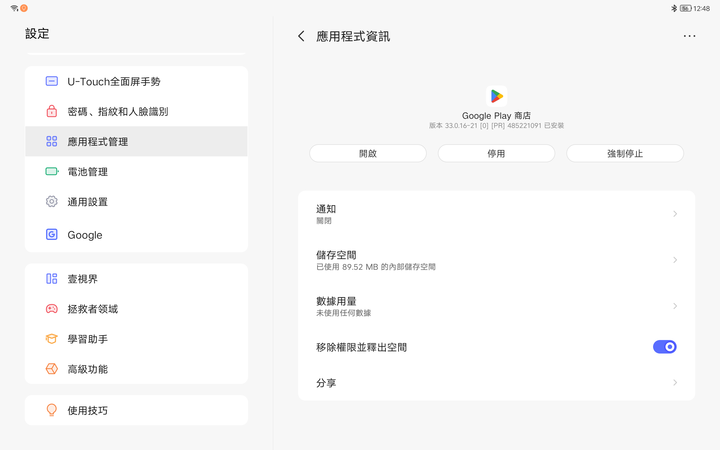Open 通知 settings row
The image size is (720, 450).
[x=496, y=214]
